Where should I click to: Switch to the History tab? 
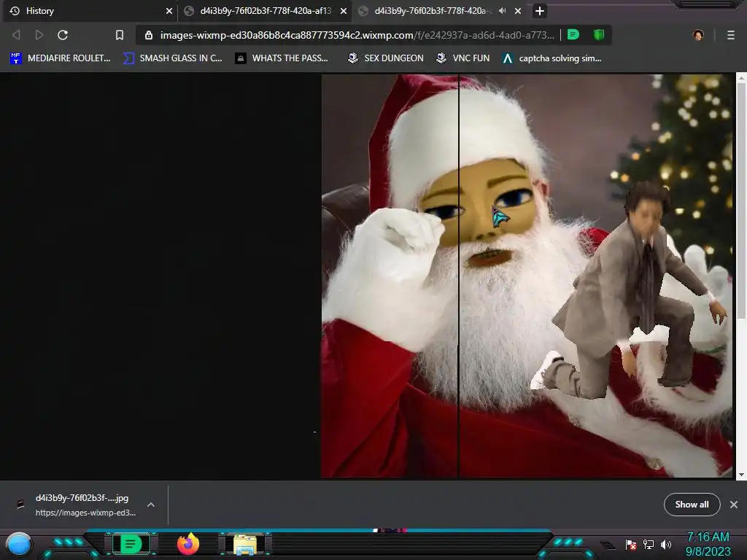coord(90,11)
